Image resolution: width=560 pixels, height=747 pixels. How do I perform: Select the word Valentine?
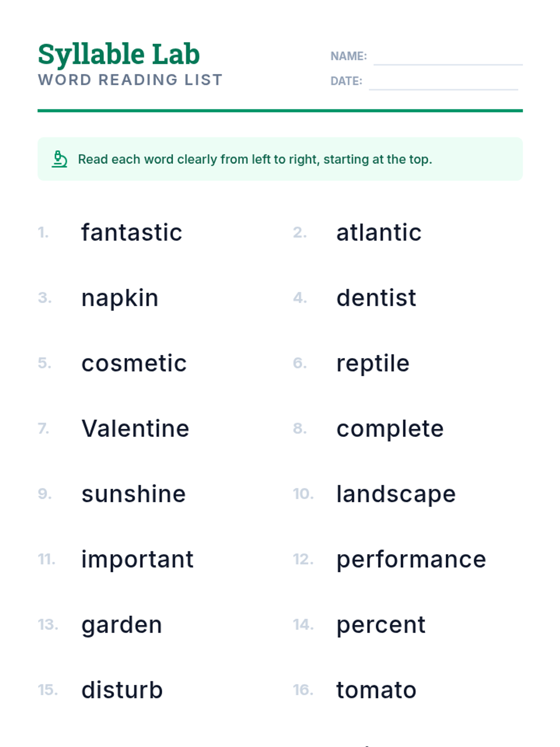click(x=135, y=429)
